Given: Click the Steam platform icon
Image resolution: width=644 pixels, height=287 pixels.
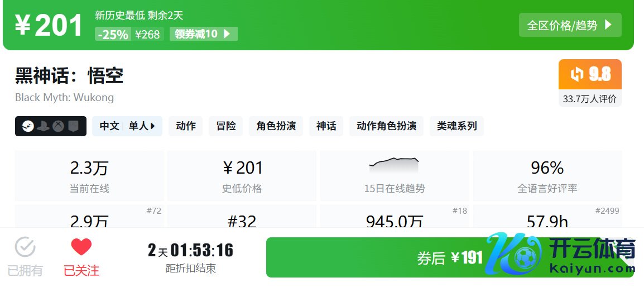Looking at the screenshot, I should point(28,126).
